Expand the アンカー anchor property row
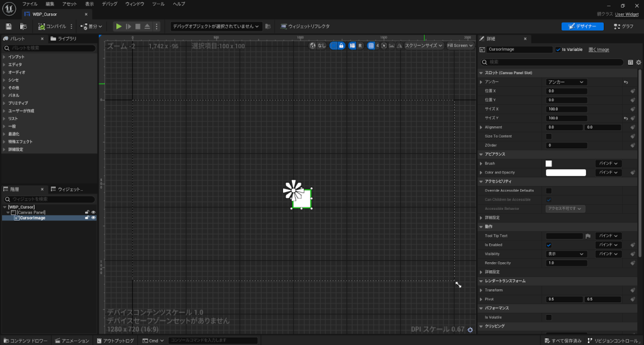This screenshot has height=345, width=644. [482, 82]
